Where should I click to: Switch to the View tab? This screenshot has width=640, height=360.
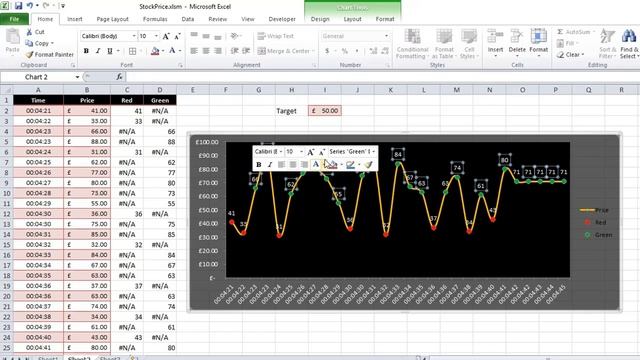click(248, 19)
